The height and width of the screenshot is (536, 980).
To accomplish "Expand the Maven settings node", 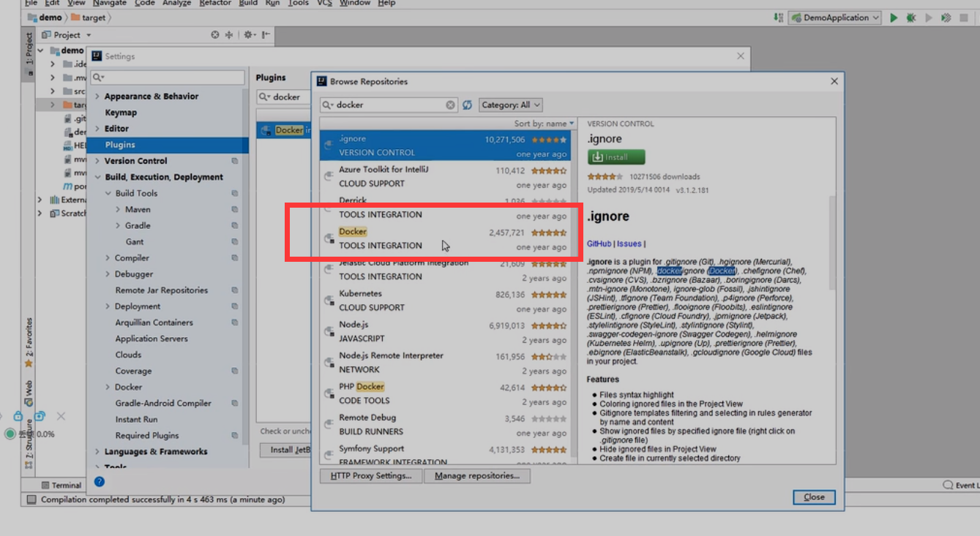I will (118, 209).
